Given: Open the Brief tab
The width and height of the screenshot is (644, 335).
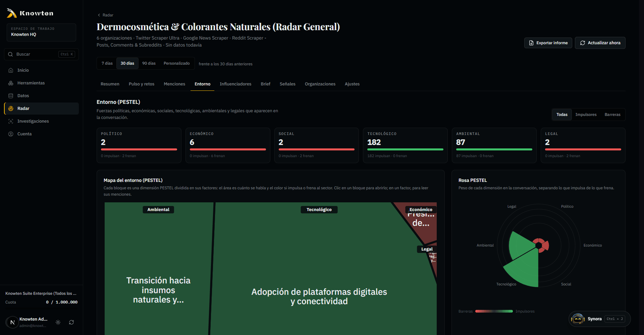Looking at the screenshot, I should [266, 84].
